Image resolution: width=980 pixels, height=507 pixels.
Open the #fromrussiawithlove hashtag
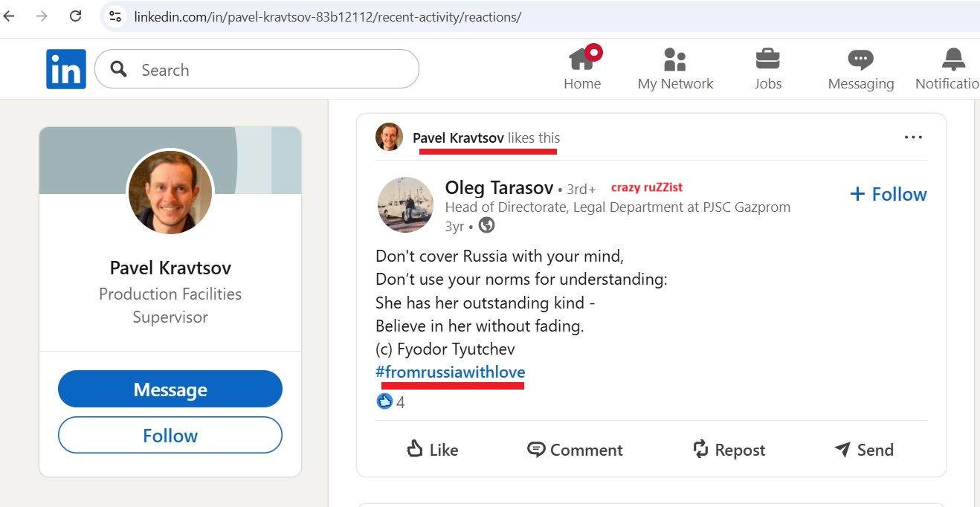click(x=451, y=373)
